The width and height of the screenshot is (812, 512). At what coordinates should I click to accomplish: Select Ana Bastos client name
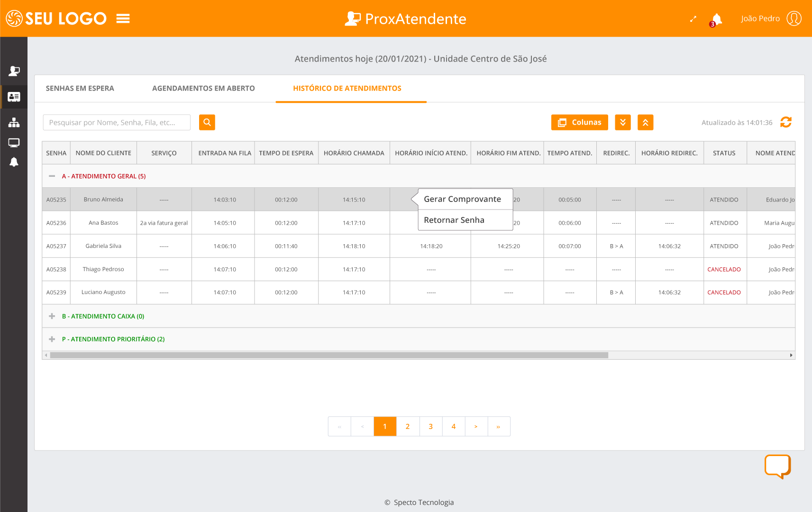pyautogui.click(x=103, y=223)
